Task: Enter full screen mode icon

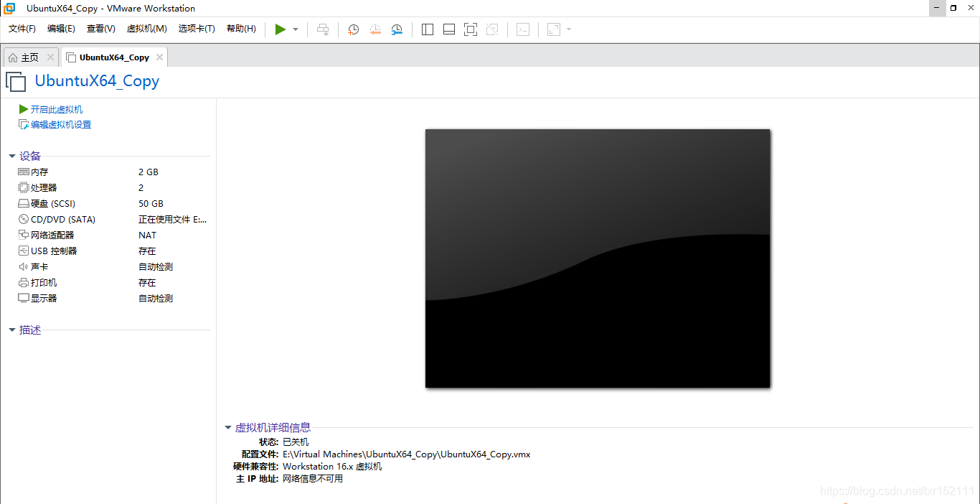Action: pyautogui.click(x=471, y=29)
